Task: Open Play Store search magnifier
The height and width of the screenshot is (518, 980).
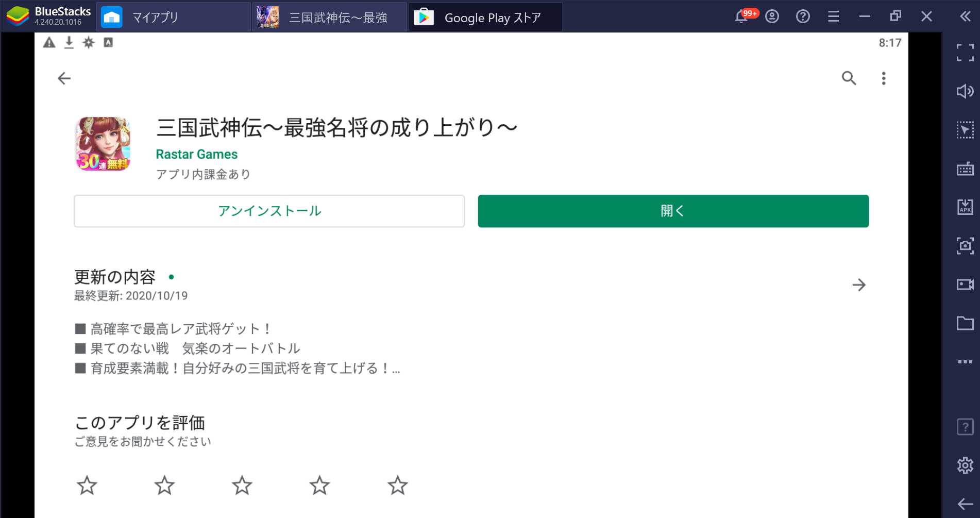Action: pyautogui.click(x=849, y=78)
